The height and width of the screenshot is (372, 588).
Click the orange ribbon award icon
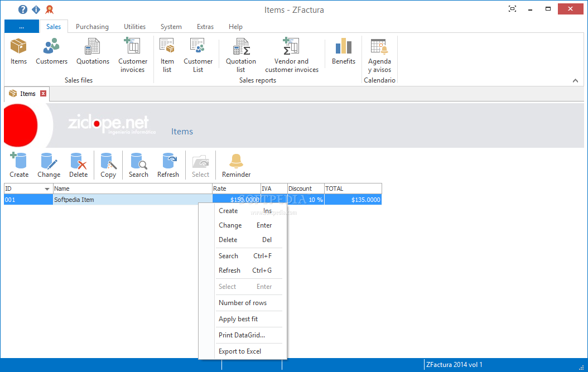[49, 9]
